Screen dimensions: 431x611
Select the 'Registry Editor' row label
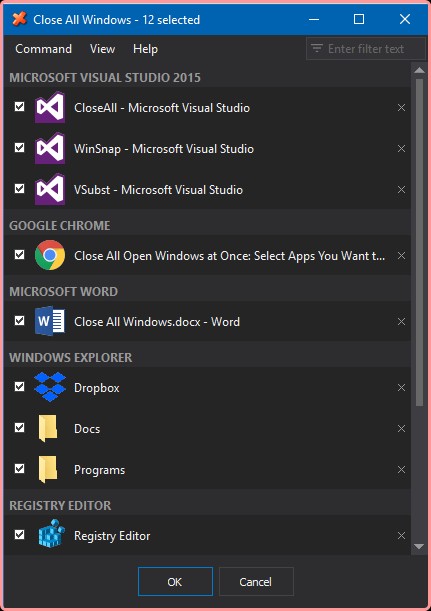point(112,536)
